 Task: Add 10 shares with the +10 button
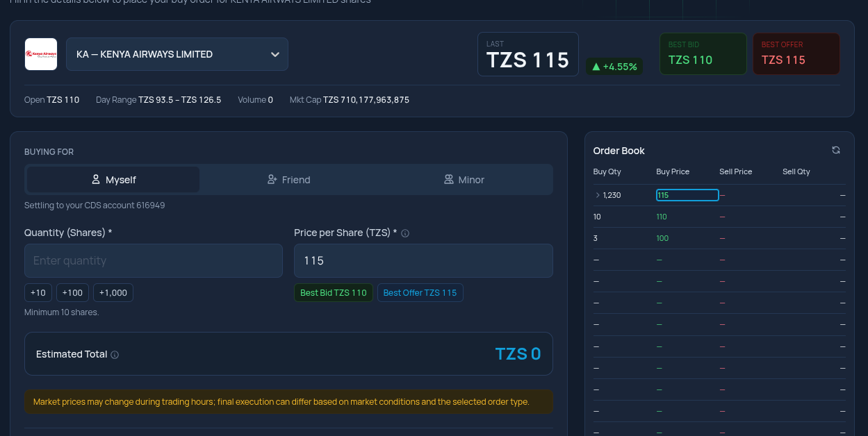(38, 293)
